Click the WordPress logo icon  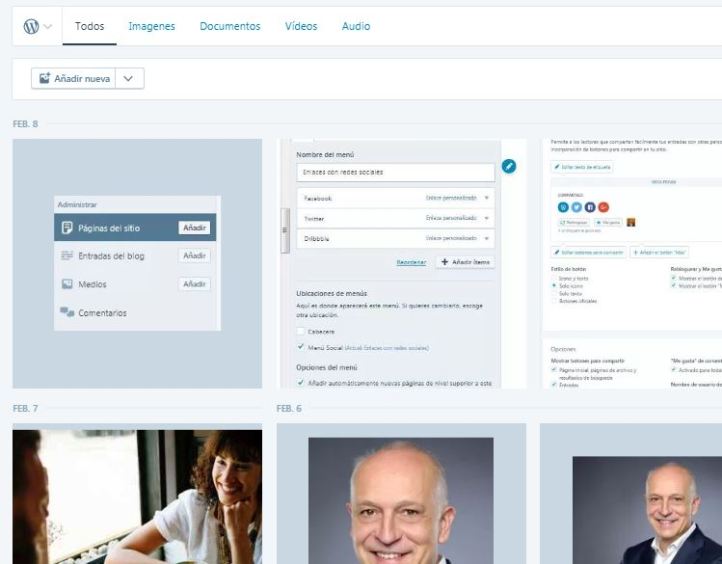(31, 26)
